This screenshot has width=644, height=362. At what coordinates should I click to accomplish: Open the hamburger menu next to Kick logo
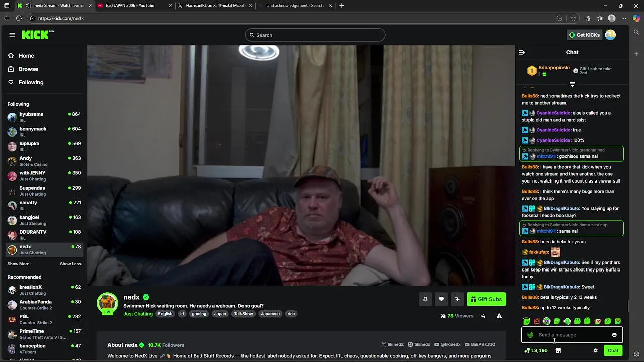[x=12, y=35]
